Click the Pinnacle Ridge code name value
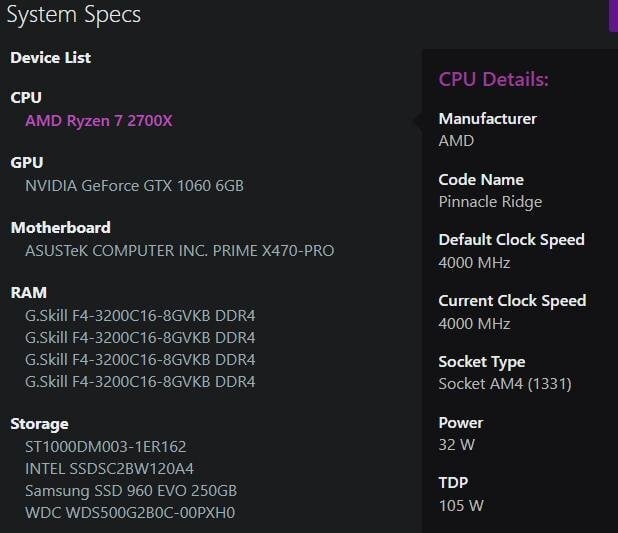 pyautogui.click(x=490, y=202)
